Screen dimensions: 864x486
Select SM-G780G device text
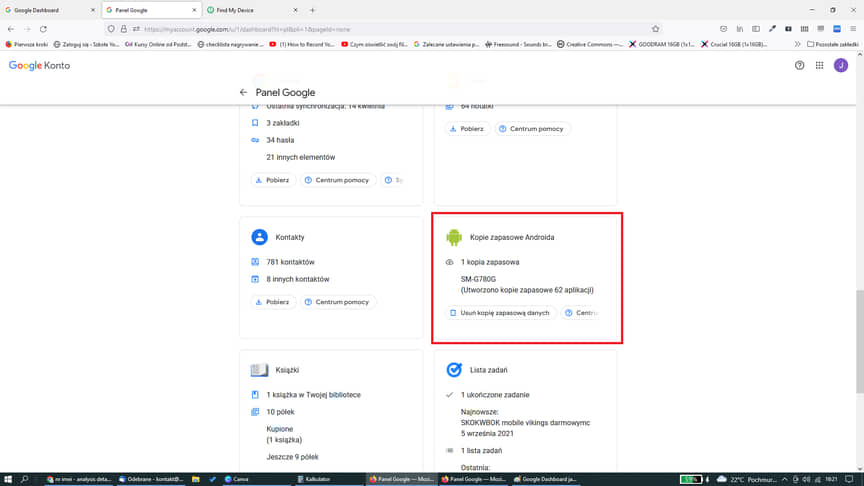pos(478,279)
